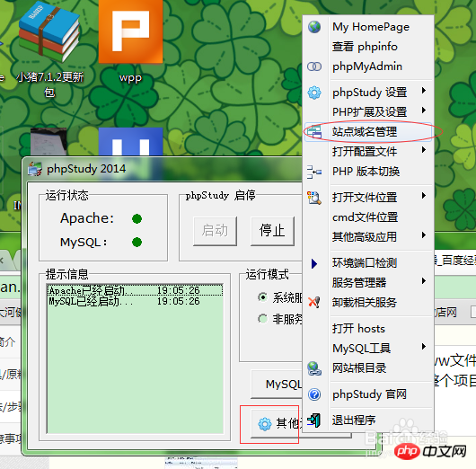Expand the 打开配置文件 submenu arrow
Viewport: 476px width, 469px height.
(x=424, y=150)
